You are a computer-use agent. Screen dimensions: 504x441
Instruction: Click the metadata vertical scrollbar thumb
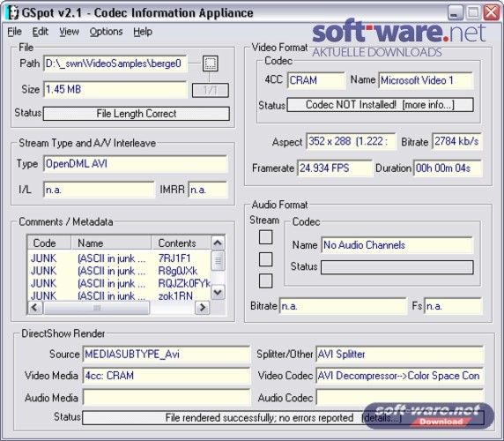[218, 260]
